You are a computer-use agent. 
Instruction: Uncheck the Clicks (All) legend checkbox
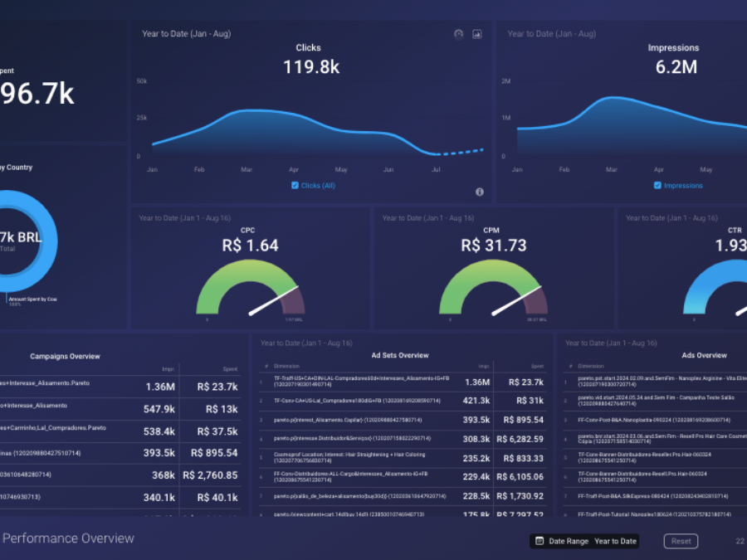(x=295, y=186)
